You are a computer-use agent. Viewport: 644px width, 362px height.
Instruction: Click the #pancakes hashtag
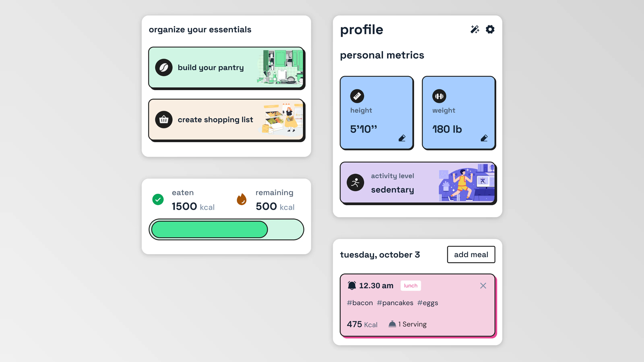(x=395, y=303)
